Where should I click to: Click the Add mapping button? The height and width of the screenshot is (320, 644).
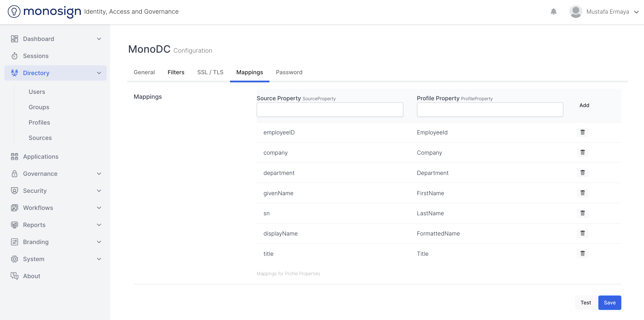[x=584, y=105]
